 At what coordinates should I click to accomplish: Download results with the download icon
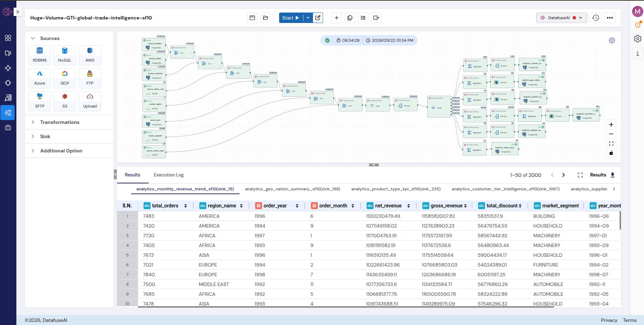click(613, 175)
